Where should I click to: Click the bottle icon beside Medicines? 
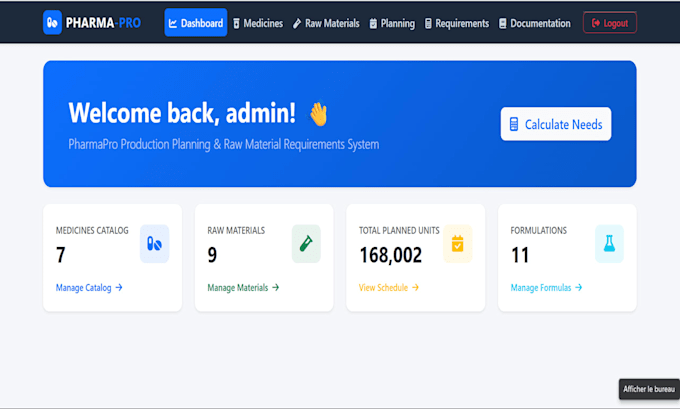click(x=236, y=23)
